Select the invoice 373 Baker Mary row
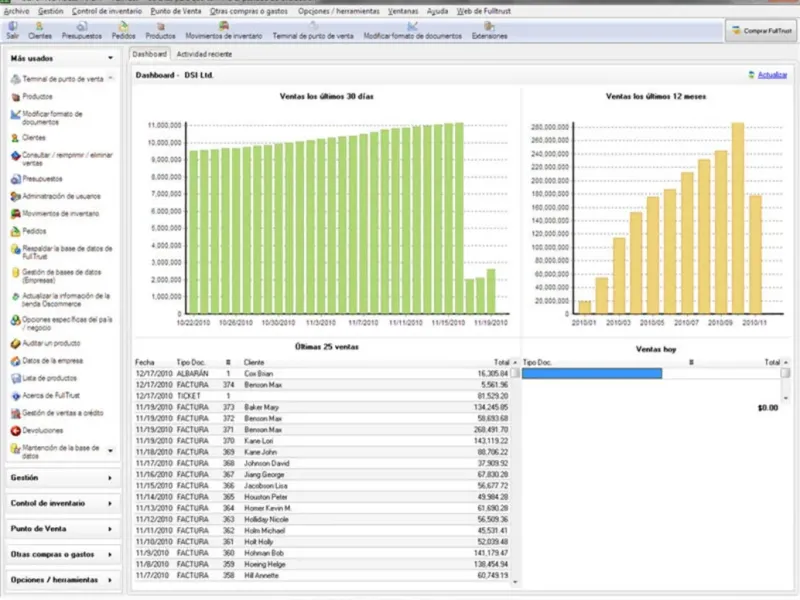 (322, 407)
